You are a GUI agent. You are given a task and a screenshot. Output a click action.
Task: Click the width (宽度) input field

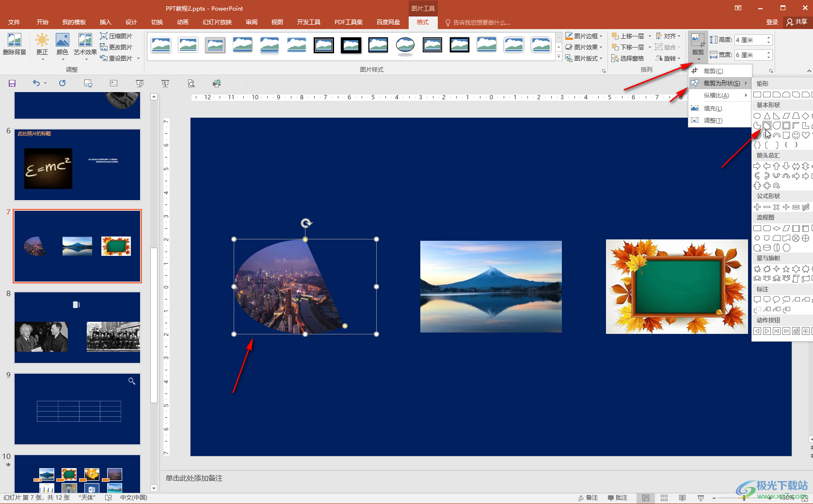(752, 55)
